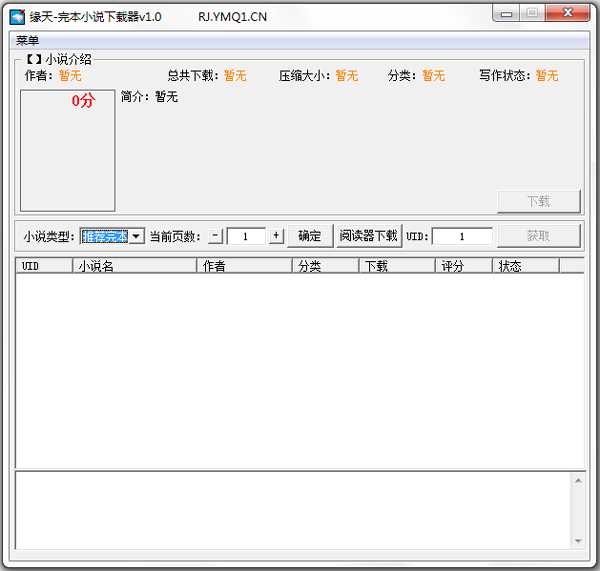Close the 缘天 downloader window
The image size is (600, 571).
pyautogui.click(x=568, y=13)
